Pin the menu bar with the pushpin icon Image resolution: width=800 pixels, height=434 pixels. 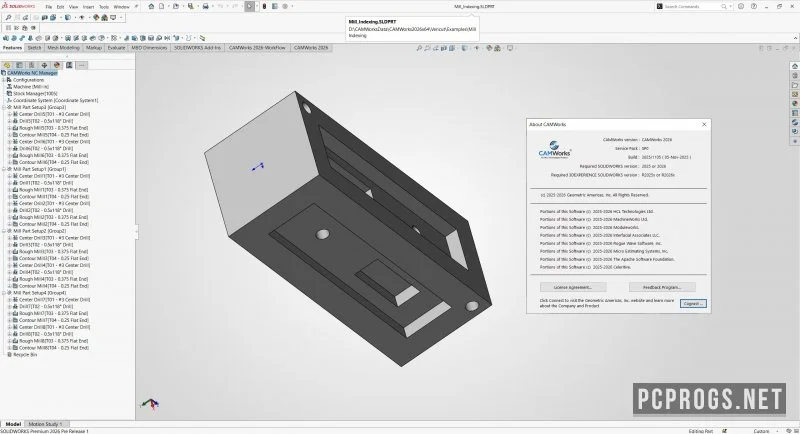coord(136,7)
